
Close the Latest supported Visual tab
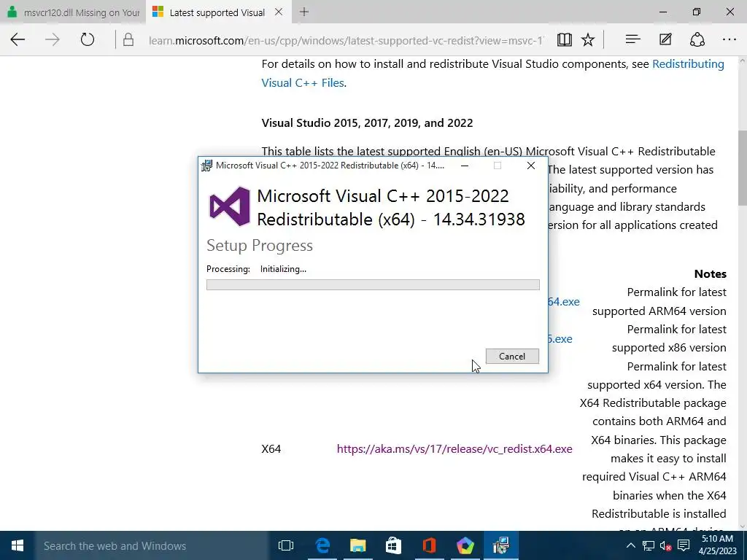(279, 12)
